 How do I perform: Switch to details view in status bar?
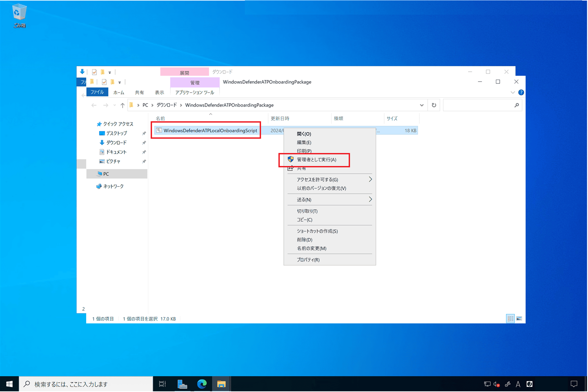(510, 319)
